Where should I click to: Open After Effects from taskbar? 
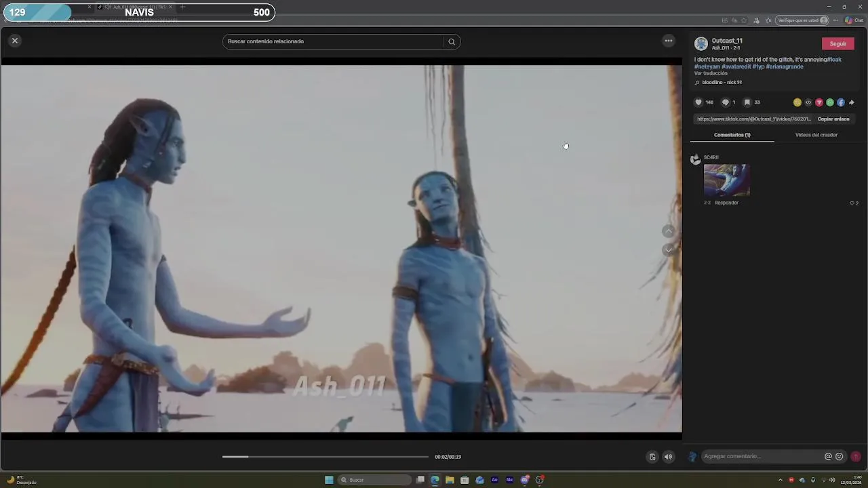pos(494,480)
